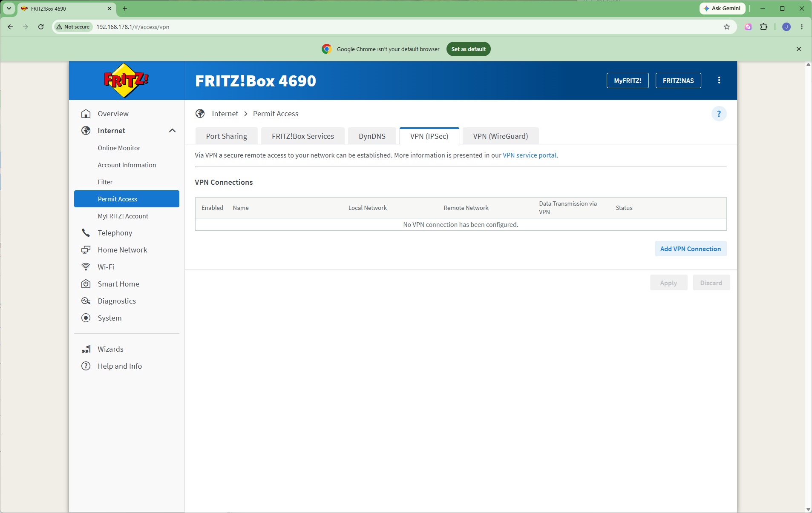Click the Enabled column header
The height and width of the screenshot is (513, 812).
click(212, 208)
